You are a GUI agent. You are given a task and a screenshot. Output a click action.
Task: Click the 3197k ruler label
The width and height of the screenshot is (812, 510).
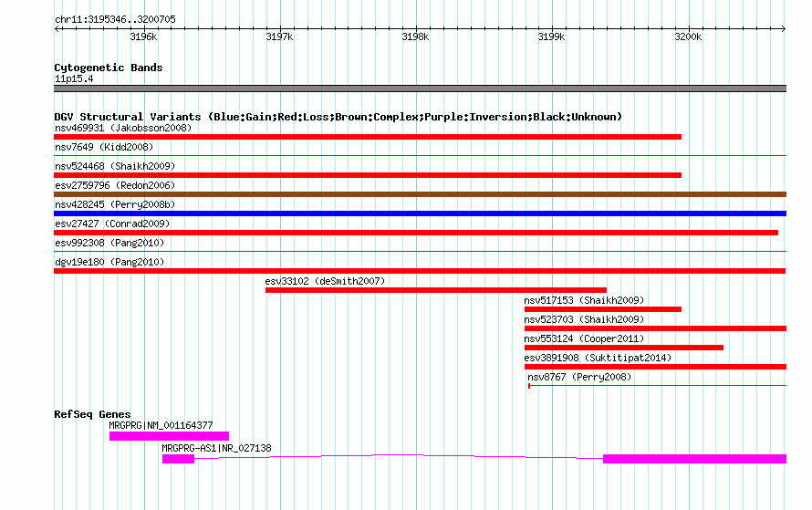click(x=280, y=36)
